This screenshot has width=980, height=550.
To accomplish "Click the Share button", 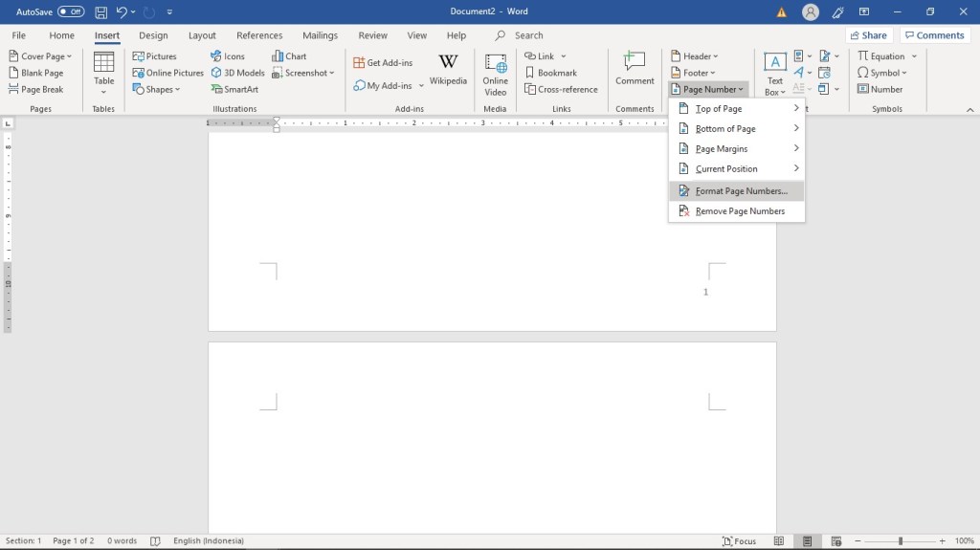I will point(867,35).
